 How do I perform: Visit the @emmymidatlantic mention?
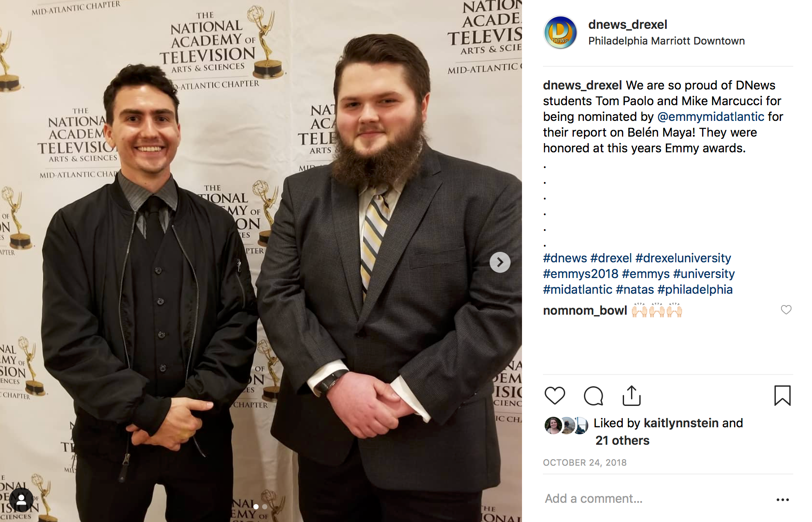click(x=710, y=117)
